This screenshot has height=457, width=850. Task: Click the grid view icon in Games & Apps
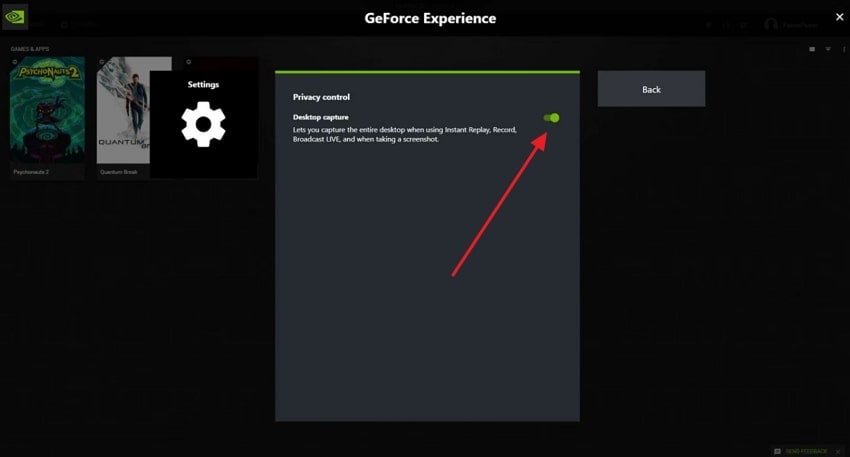point(812,49)
